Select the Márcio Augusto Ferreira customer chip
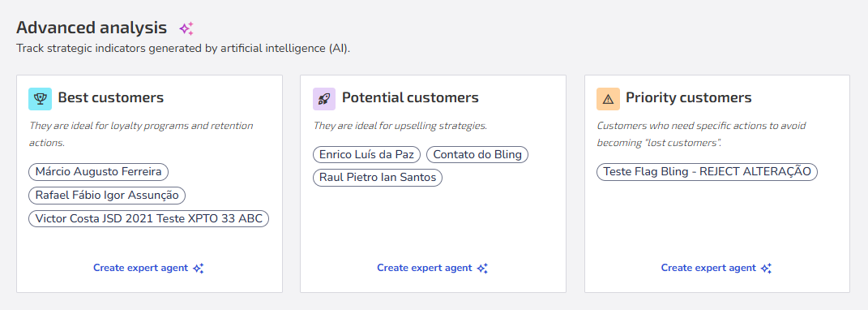This screenshot has height=310, width=868. [99, 172]
